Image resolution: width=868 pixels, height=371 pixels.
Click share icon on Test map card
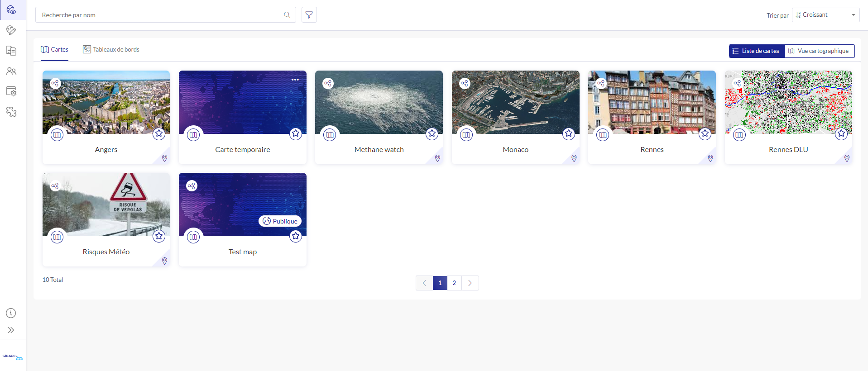coord(192,186)
